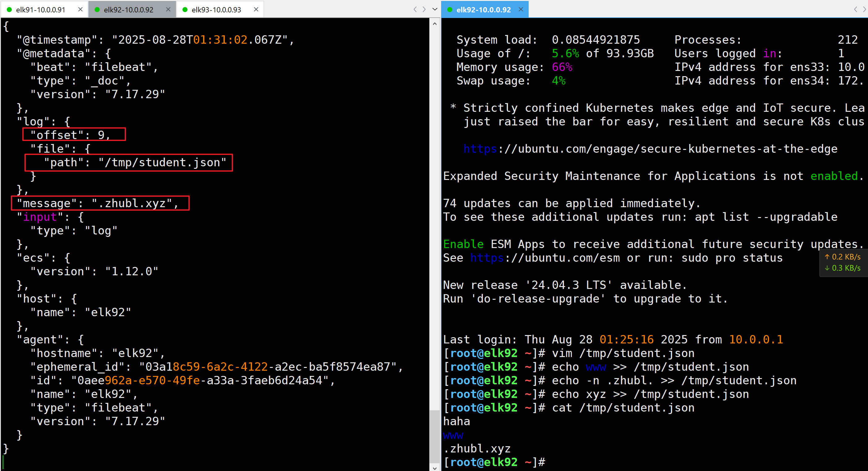Click the Last login time 01:25:16
868x471 pixels.
tap(626, 340)
